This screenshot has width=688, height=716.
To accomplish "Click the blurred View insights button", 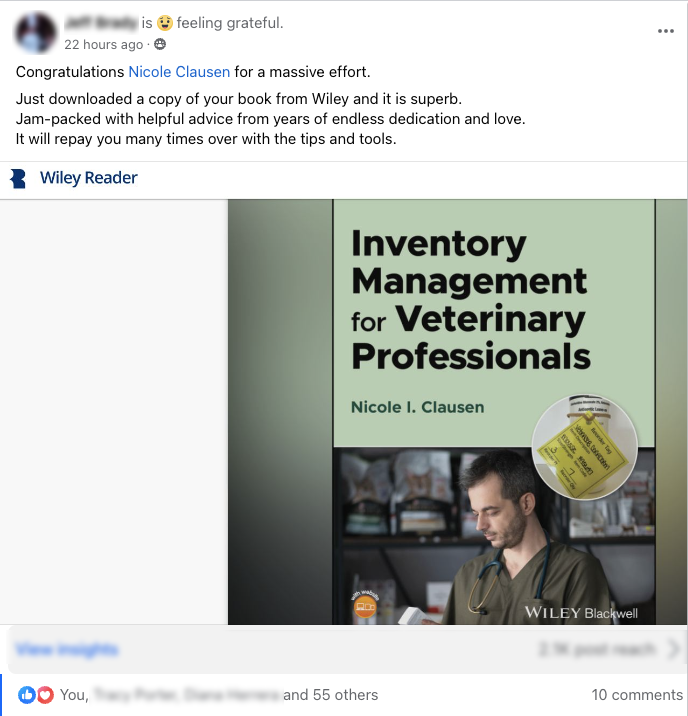I will pos(67,649).
